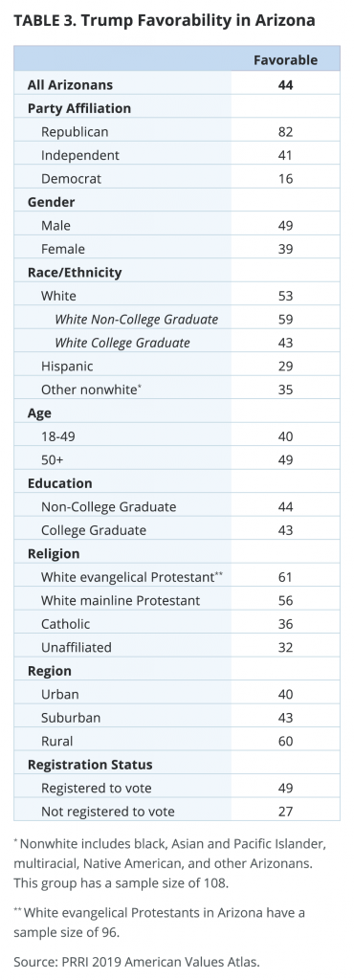
Task: Select the 50+ age row label
Action: [56, 460]
